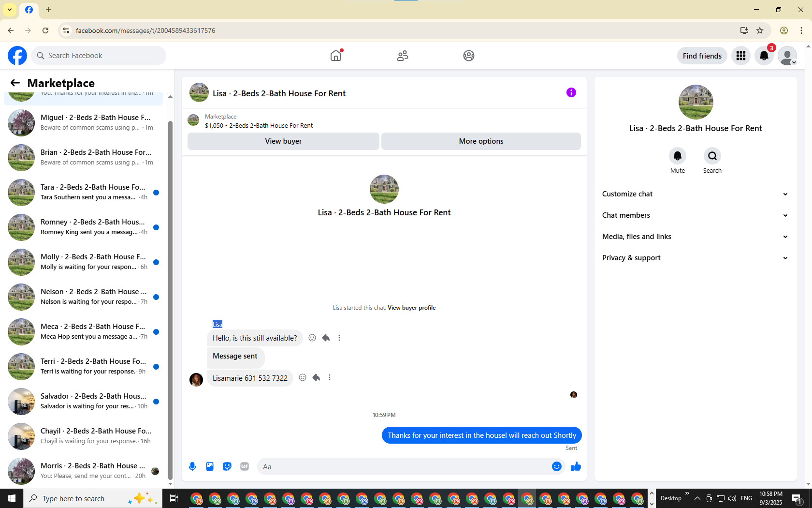React to 'Hello, is this still available?' message
Image resolution: width=812 pixels, height=508 pixels.
click(x=312, y=338)
